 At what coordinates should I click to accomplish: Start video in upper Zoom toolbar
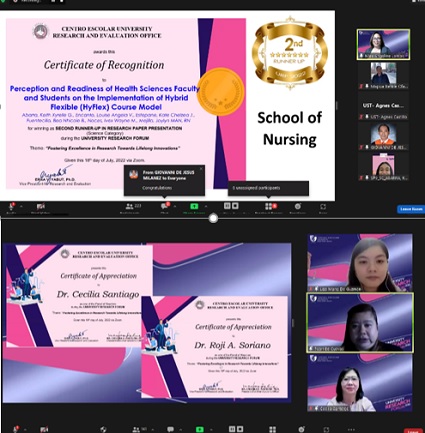pyautogui.click(x=41, y=207)
